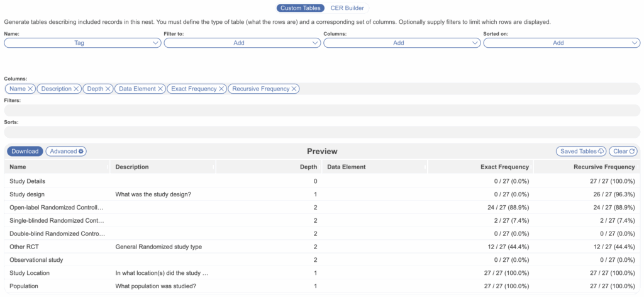
Task: Remove the Depth column chip
Action: pos(108,89)
